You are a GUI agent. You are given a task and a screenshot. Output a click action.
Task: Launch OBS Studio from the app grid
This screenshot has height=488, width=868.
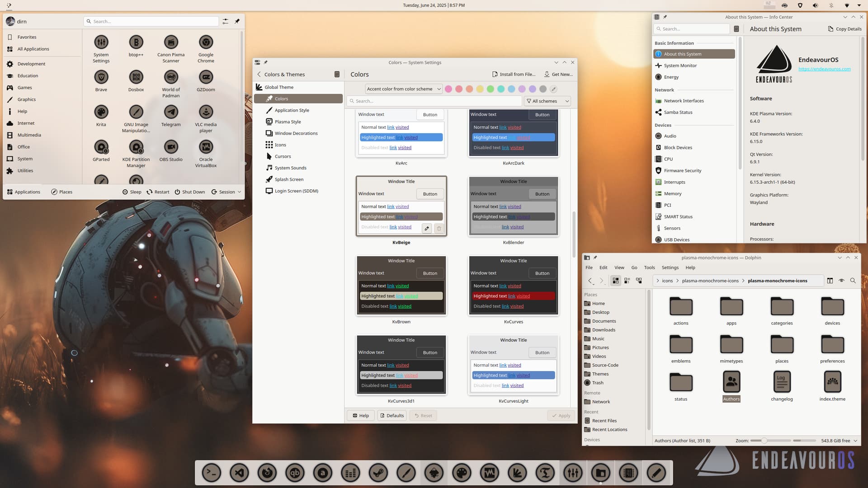click(x=171, y=147)
